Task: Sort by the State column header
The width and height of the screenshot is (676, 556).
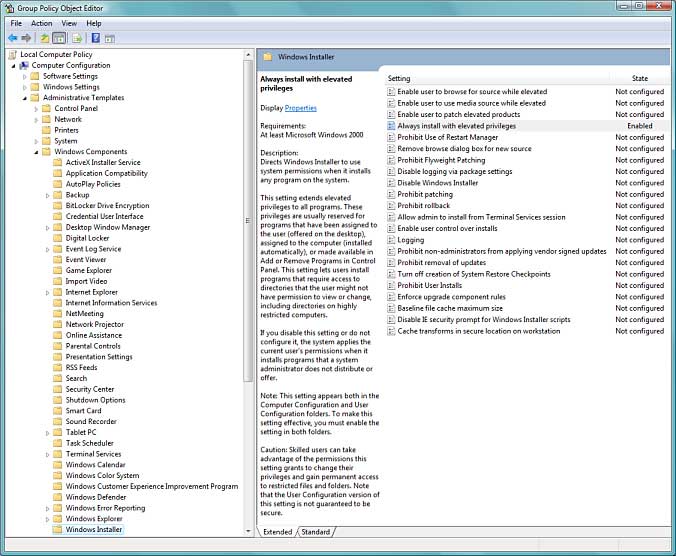Action: 640,78
